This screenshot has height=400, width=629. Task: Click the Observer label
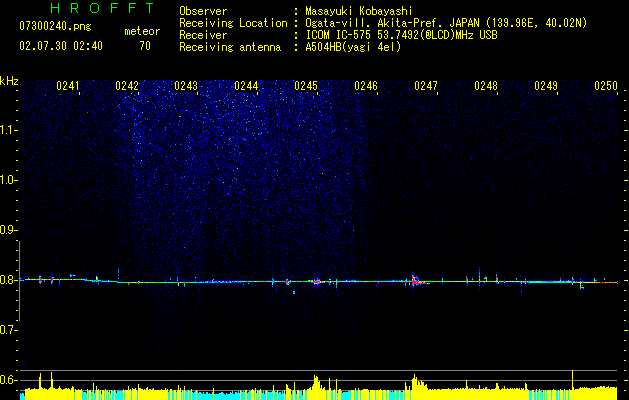coord(203,11)
